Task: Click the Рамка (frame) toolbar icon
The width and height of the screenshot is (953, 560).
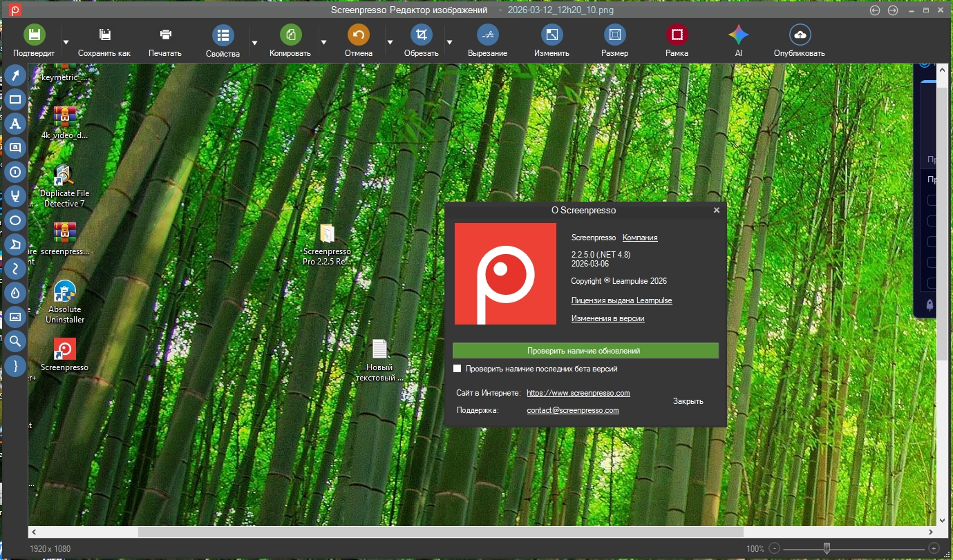Action: 677,35
